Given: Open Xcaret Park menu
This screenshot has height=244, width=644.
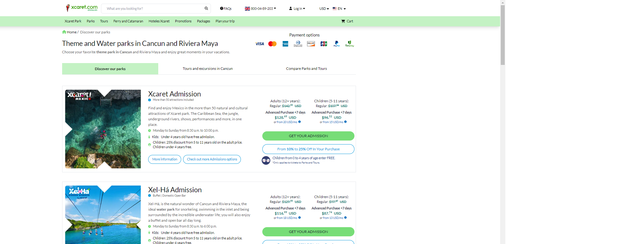Looking at the screenshot, I should click(73, 21).
